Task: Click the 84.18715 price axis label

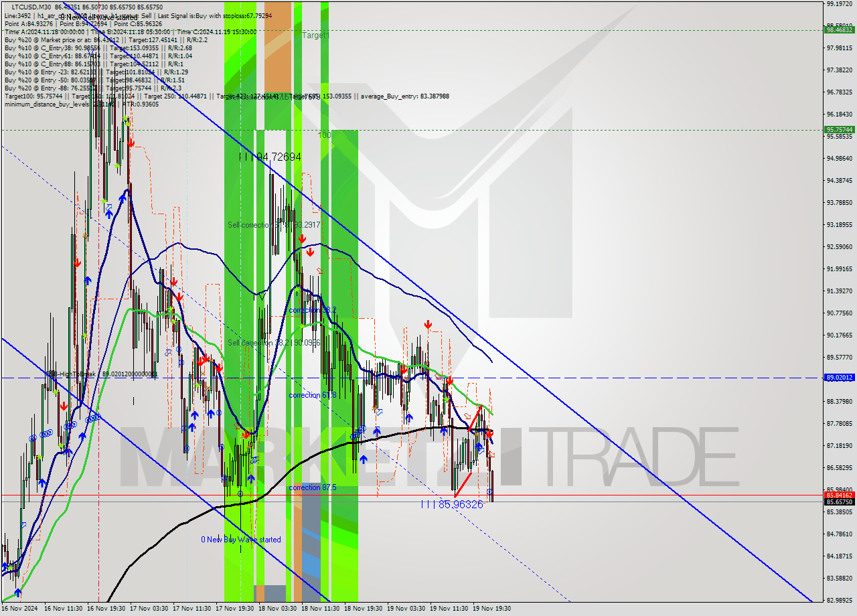Action: 839,556
